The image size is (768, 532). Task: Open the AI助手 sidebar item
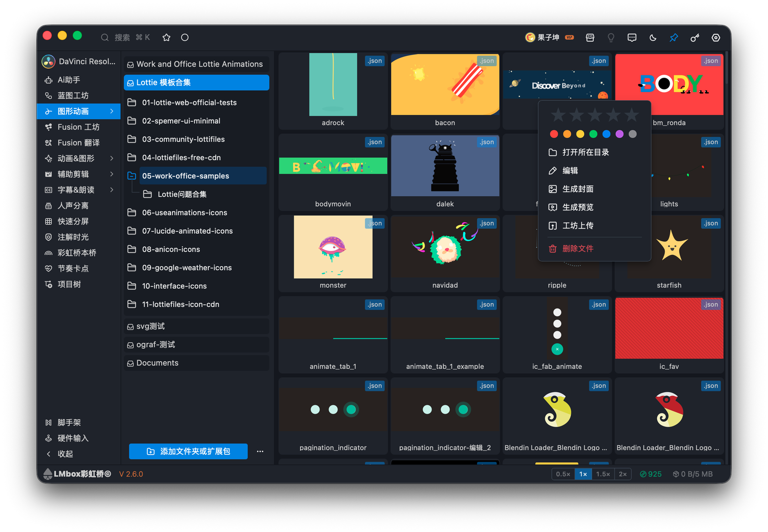pyautogui.click(x=79, y=80)
